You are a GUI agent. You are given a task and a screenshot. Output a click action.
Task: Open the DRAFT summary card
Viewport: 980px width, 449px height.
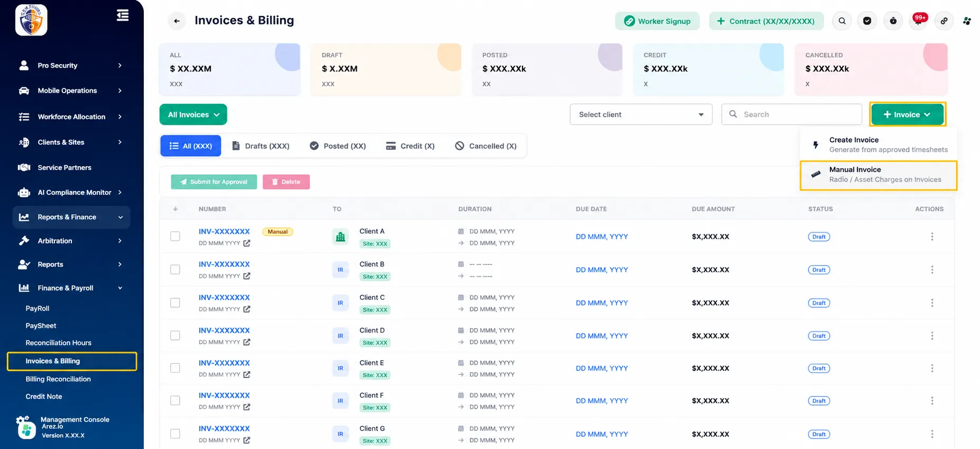coord(386,69)
